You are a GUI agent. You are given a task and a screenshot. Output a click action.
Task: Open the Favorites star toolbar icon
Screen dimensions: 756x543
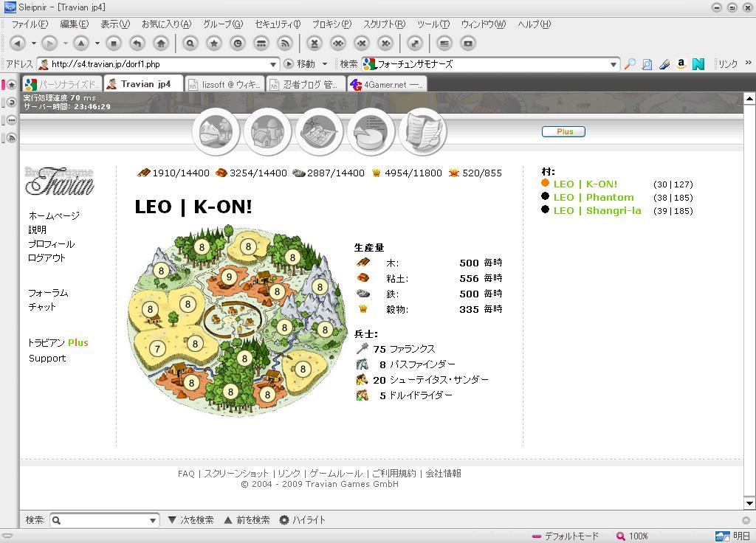(x=214, y=44)
